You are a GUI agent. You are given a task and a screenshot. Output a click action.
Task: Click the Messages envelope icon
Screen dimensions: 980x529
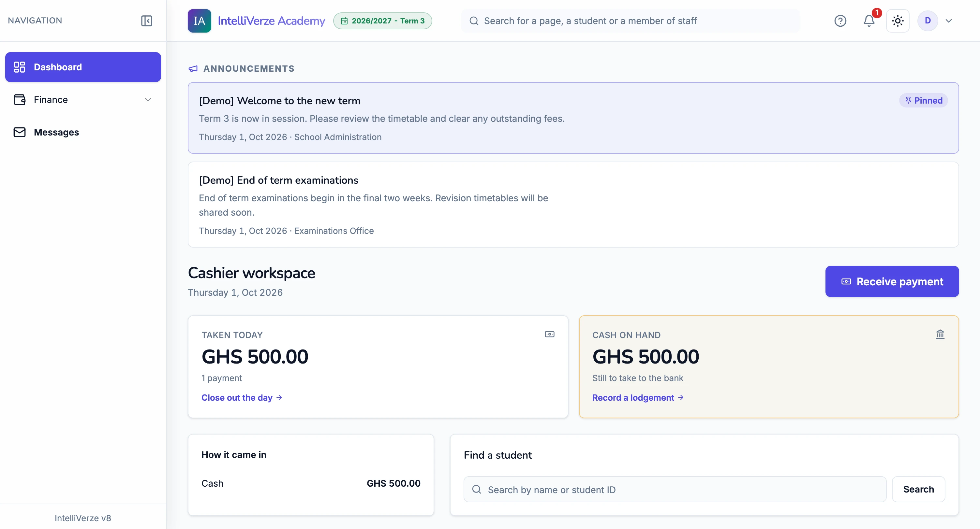(20, 132)
